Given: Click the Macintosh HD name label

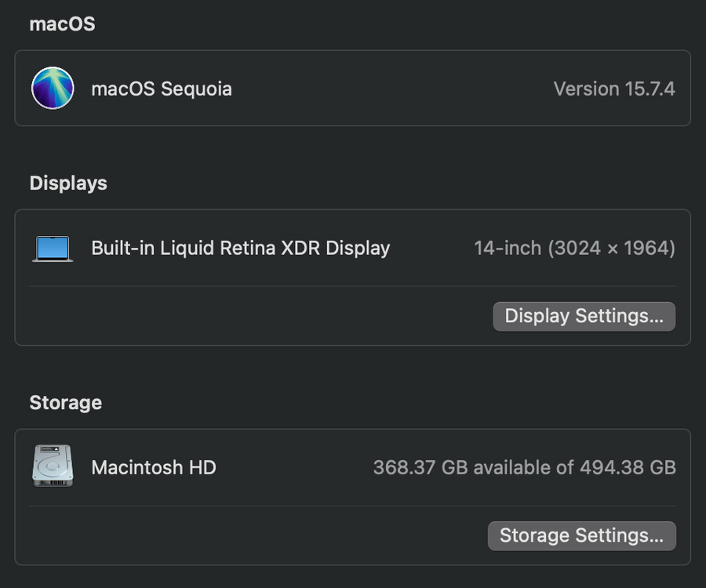Looking at the screenshot, I should pos(154,467).
